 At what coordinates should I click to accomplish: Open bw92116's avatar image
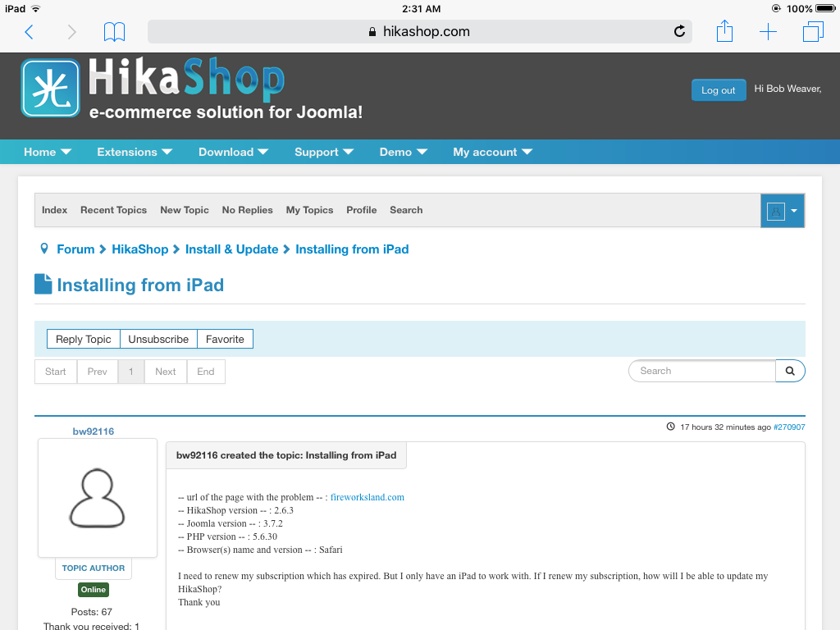pos(98,498)
